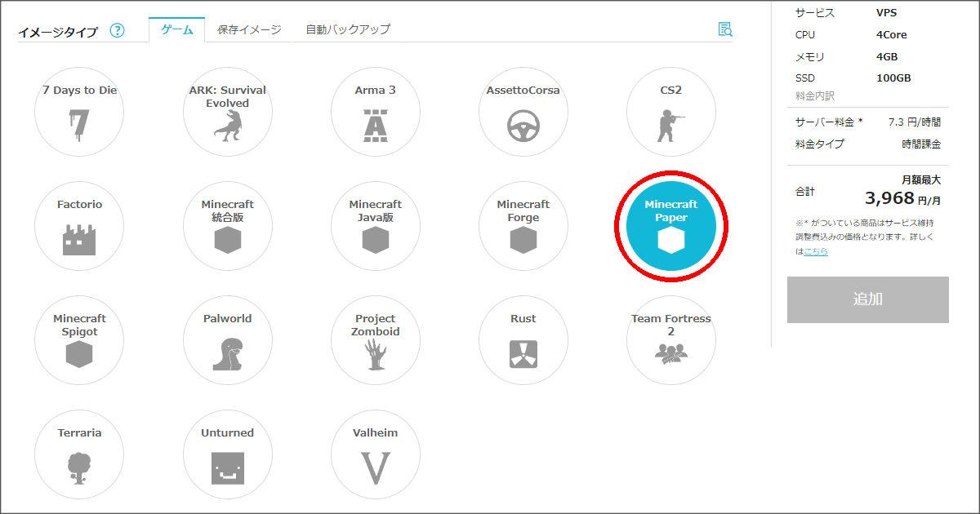Click the 4GB memory value

tap(887, 57)
